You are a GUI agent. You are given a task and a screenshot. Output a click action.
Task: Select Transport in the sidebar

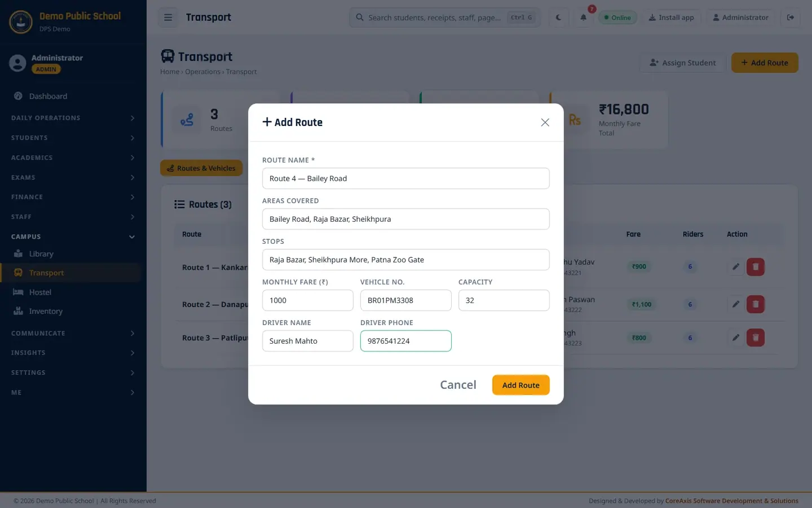[x=70, y=273]
